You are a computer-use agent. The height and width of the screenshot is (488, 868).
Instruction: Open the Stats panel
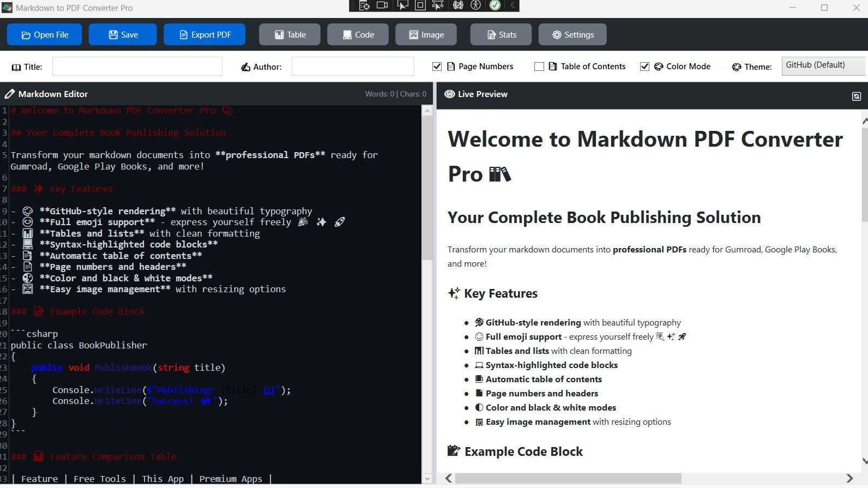point(501,34)
